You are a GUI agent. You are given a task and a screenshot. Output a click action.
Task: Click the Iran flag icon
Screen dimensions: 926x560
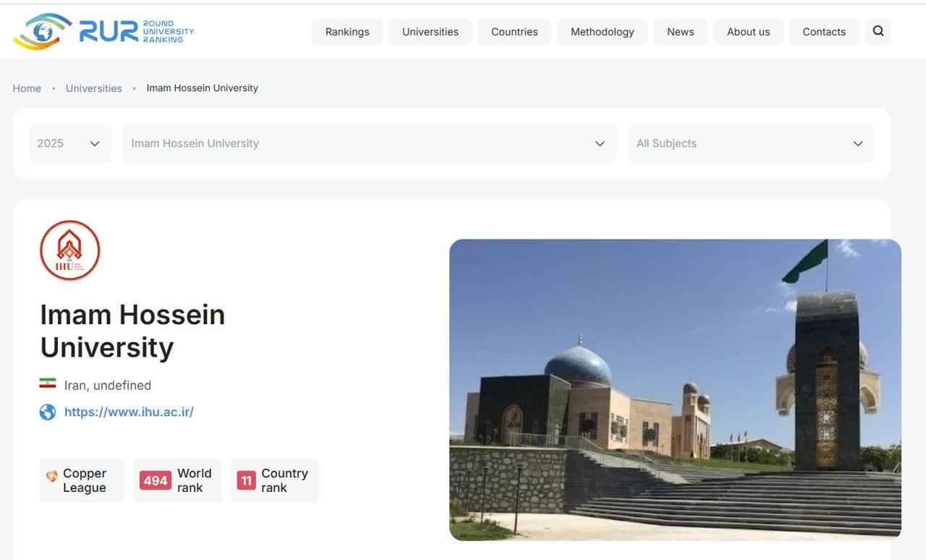coord(47,383)
